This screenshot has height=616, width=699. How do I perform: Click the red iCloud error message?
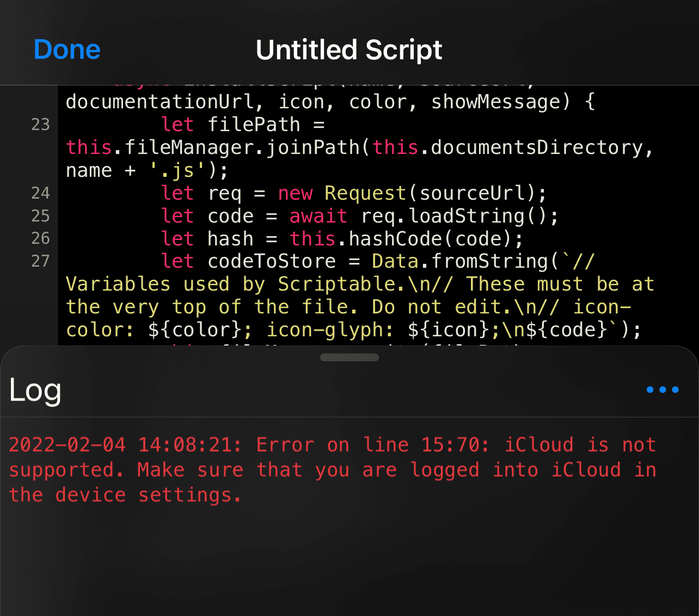[333, 470]
